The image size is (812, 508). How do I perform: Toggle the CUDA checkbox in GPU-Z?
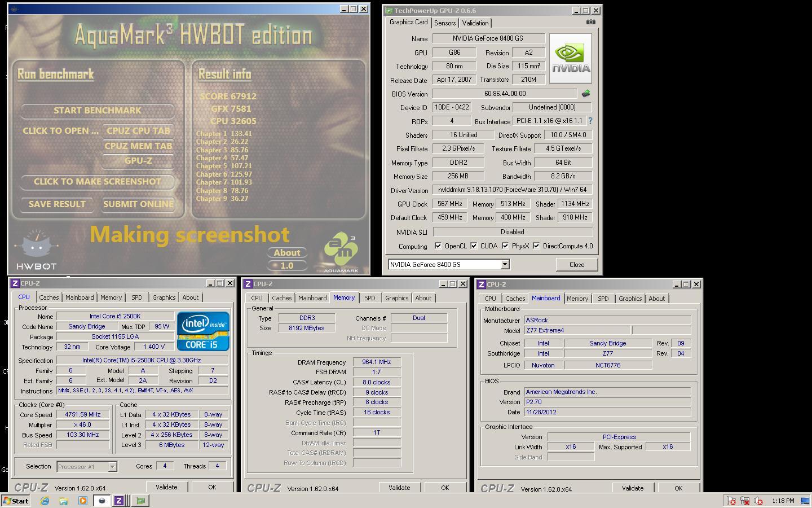(474, 246)
